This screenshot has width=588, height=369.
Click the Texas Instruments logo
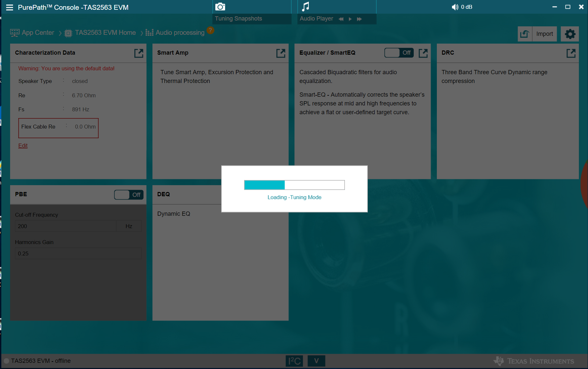point(534,361)
